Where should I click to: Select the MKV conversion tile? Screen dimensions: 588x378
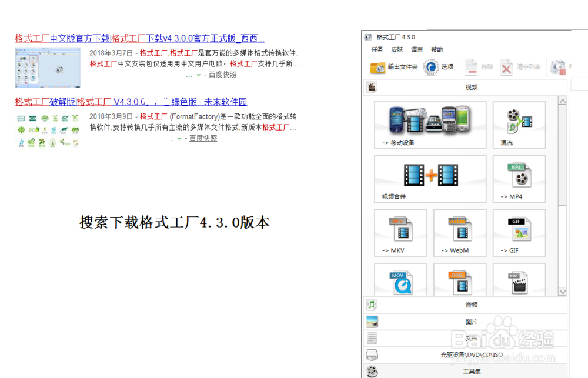tap(400, 233)
